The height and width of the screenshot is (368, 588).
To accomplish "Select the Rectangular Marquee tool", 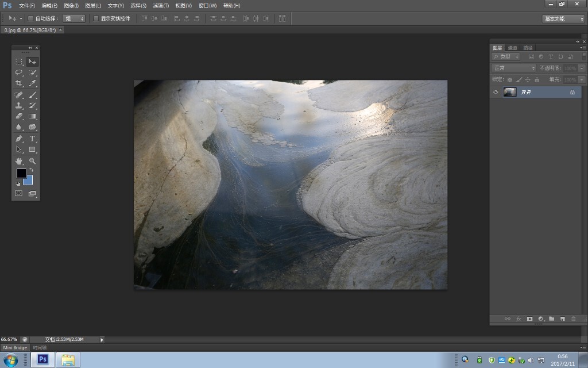I will 19,62.
